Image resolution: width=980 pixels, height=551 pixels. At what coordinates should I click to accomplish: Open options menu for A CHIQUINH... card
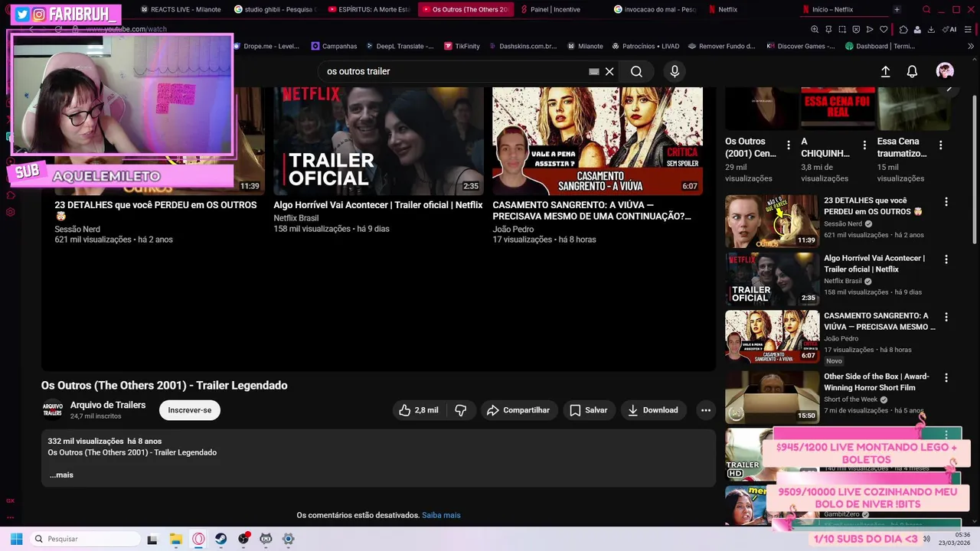864,145
